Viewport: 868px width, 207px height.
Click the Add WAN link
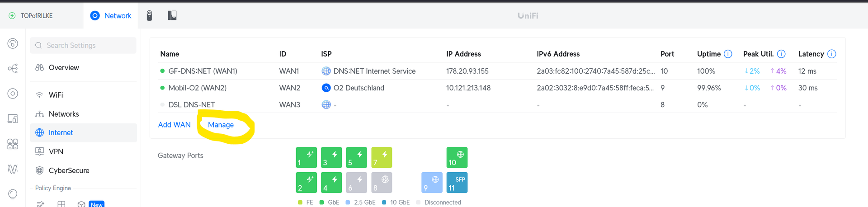[x=175, y=125]
